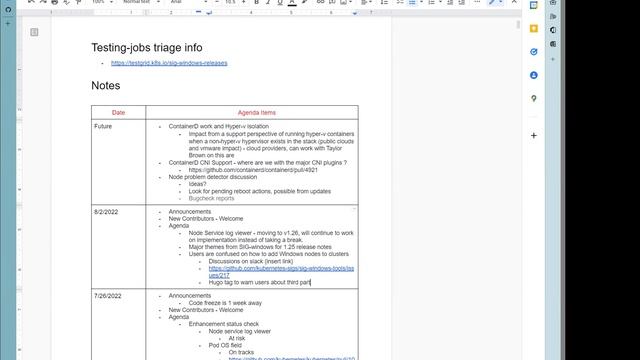Click the document vertical scrollbar

point(518,24)
